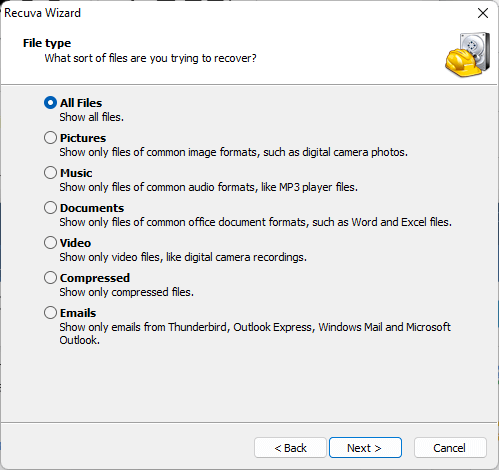Select the Video radio button
Viewport: 499px width, 470px height.
point(50,243)
